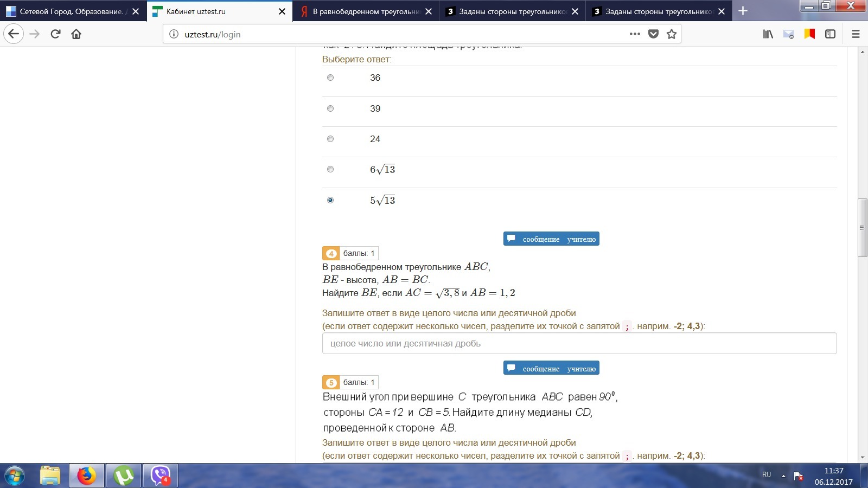Viewport: 868px width, 488px height.
Task: Click сообщение учителю button under question 3
Action: (551, 239)
